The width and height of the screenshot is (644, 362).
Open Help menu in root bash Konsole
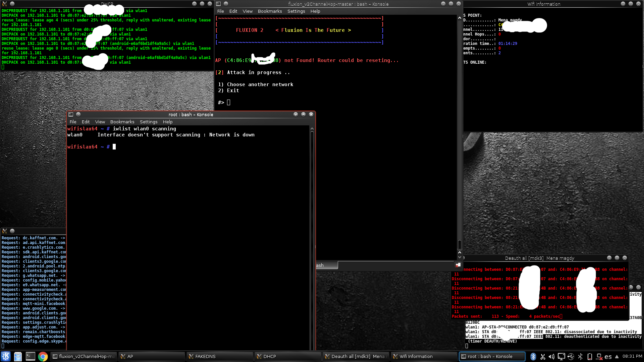pyautogui.click(x=168, y=122)
